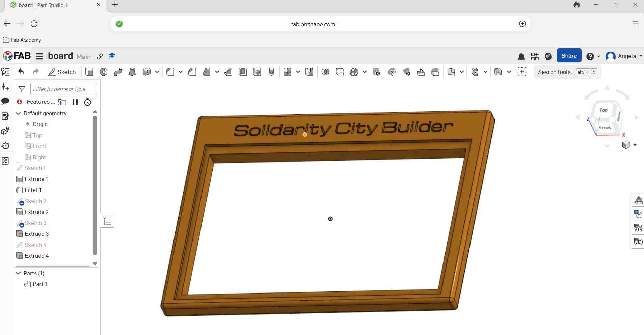
Task: Select the Shell tool
Action: click(243, 72)
